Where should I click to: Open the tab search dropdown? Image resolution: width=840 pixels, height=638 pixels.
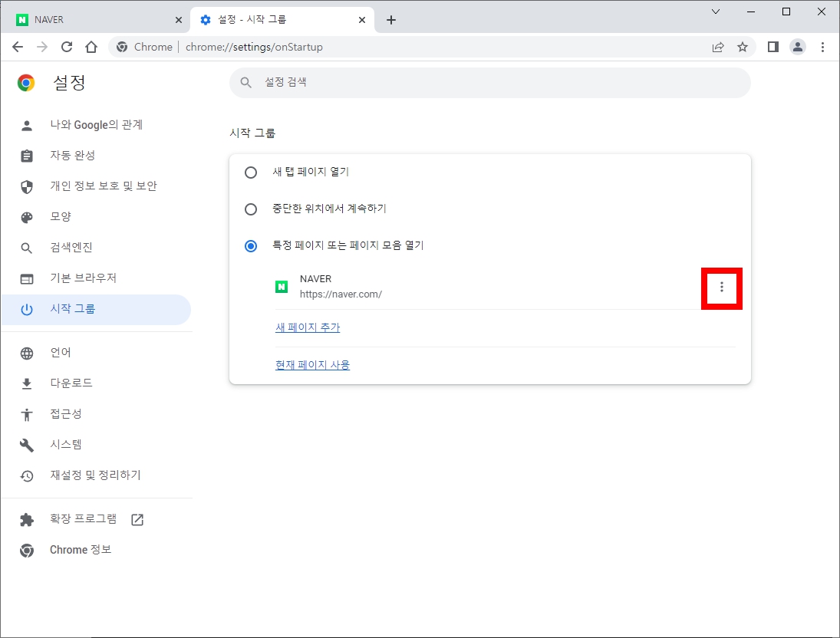coord(715,12)
